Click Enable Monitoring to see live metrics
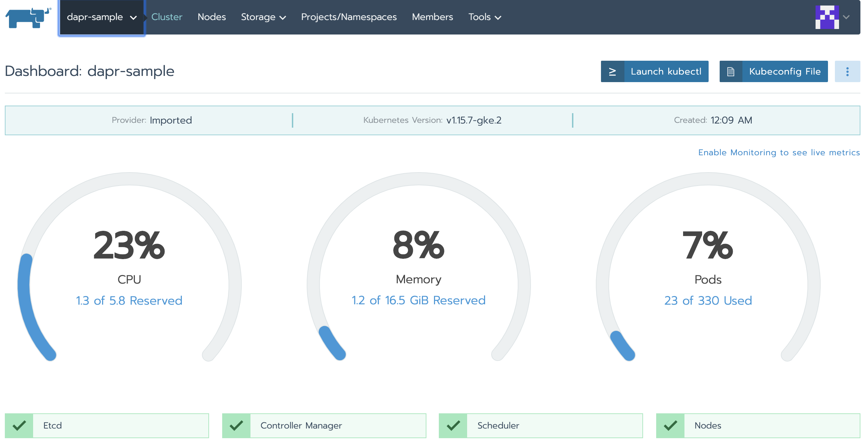The image size is (868, 443). 779,152
